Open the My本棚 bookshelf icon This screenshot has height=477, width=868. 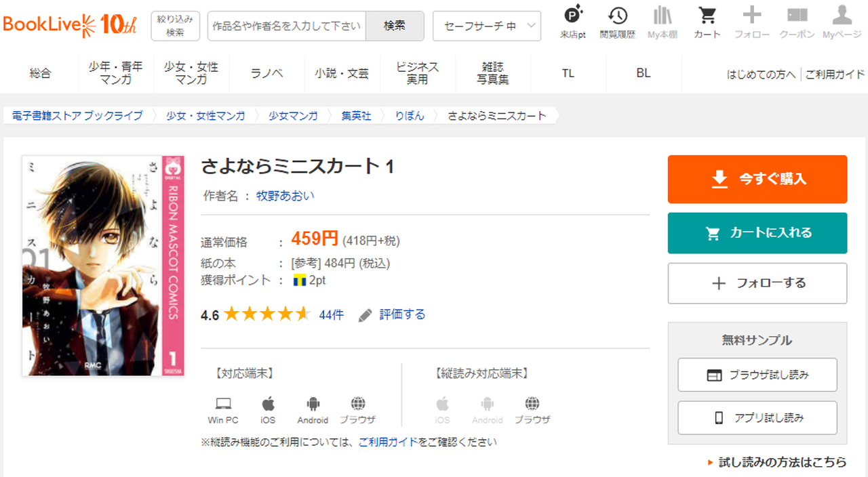point(662,22)
